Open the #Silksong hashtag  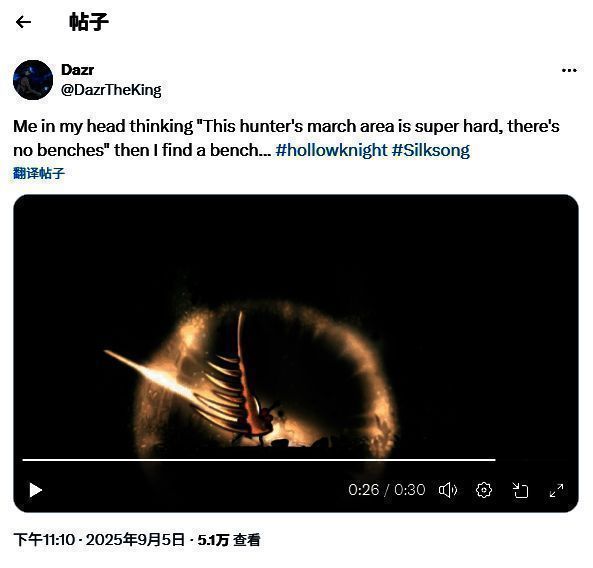pos(431,150)
